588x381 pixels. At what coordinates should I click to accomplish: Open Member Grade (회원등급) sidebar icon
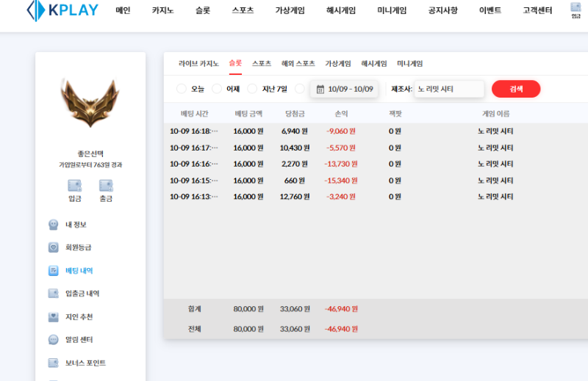tap(54, 247)
